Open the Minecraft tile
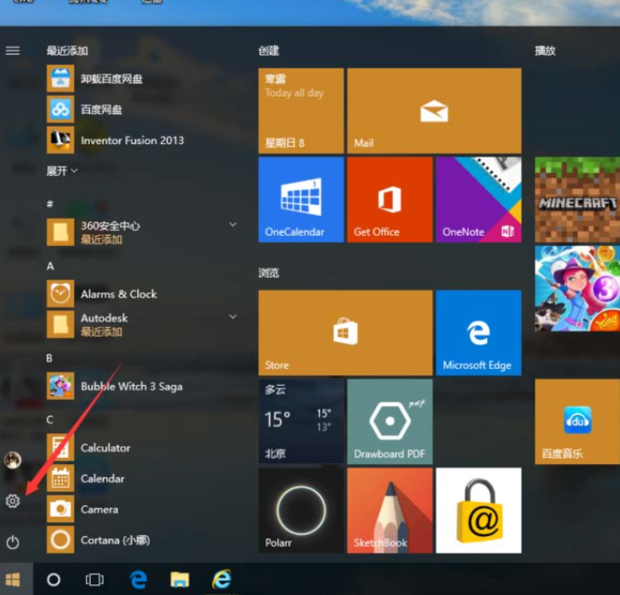The height and width of the screenshot is (595, 620). (577, 199)
